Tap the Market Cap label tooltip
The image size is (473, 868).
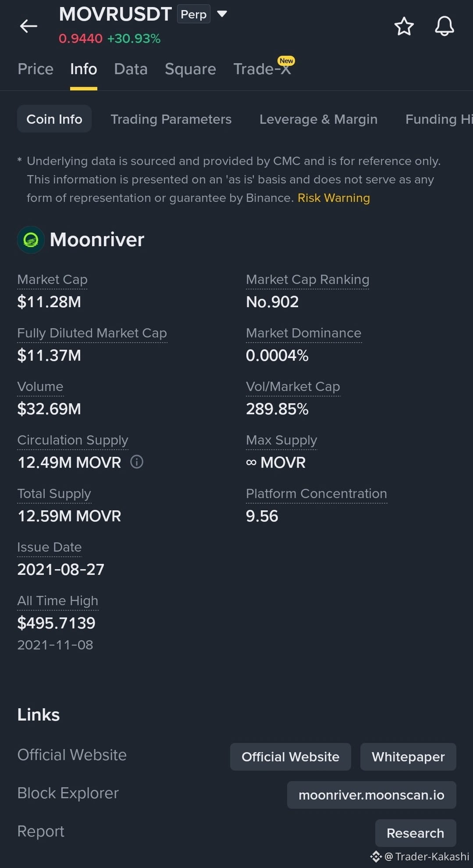52,280
